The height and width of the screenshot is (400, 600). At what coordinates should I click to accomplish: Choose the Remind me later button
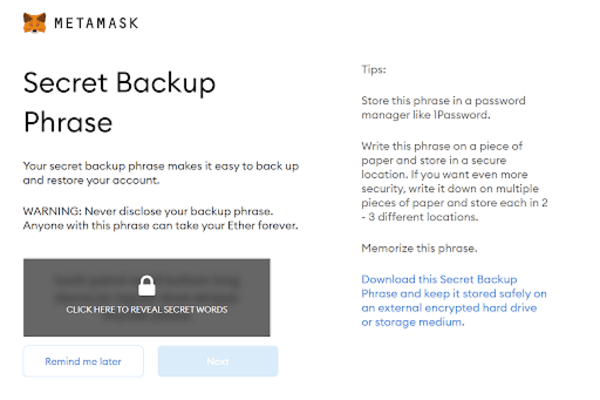83,361
